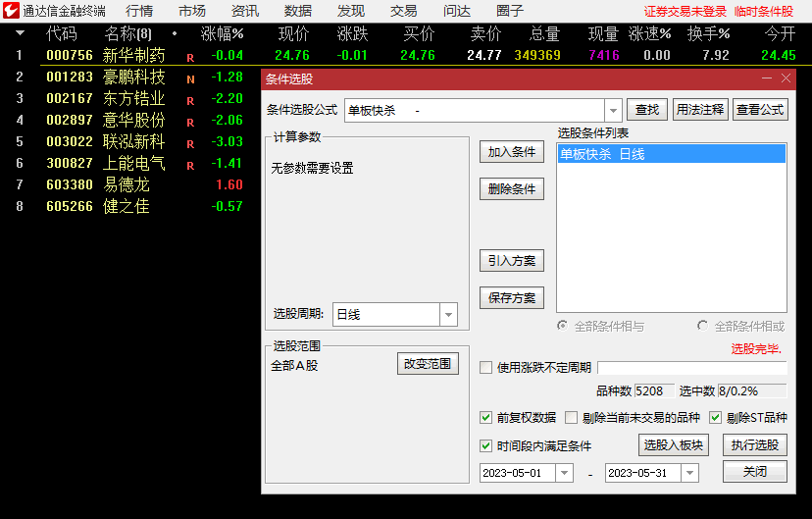Click the N marker beside 豪鹏科技
Screen dimensions: 812x519
(190, 79)
